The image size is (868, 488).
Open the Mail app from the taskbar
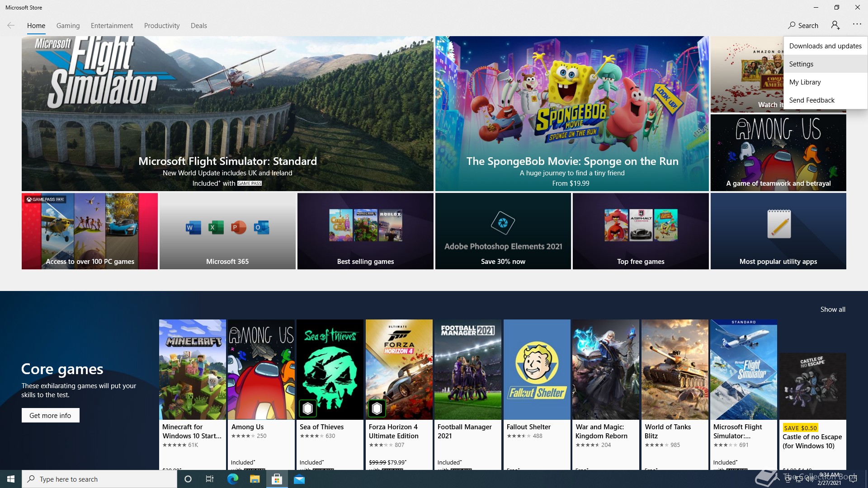299,479
